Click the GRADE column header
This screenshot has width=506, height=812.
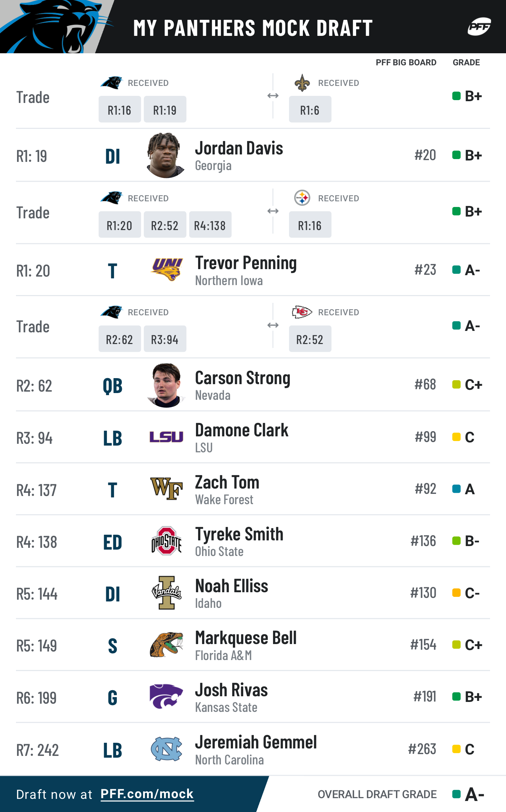466,62
